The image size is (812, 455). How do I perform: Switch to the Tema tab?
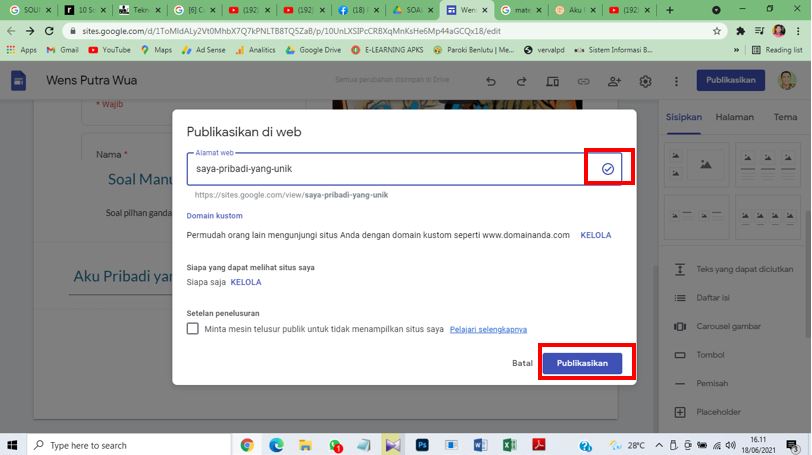pos(785,117)
